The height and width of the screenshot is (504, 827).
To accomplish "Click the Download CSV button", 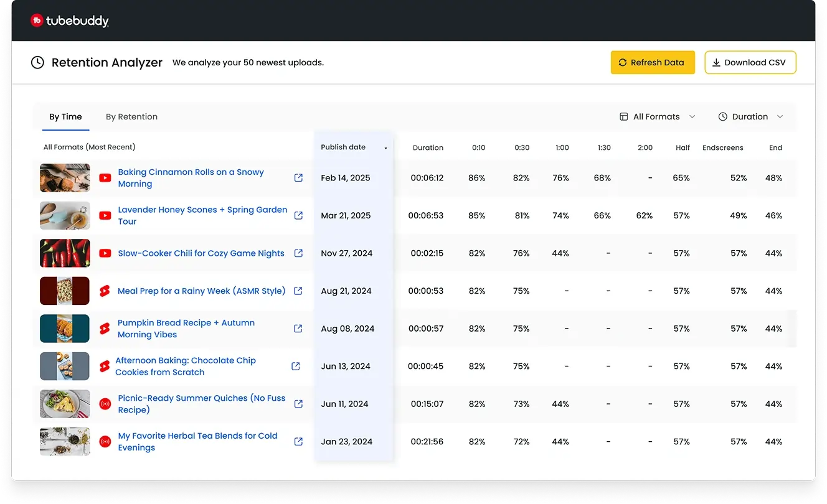I will click(x=750, y=62).
